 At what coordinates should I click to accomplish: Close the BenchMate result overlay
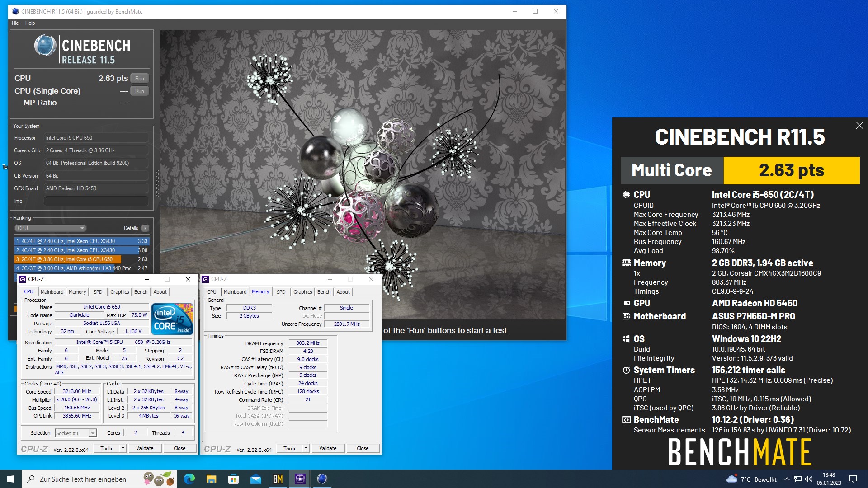pyautogui.click(x=859, y=126)
